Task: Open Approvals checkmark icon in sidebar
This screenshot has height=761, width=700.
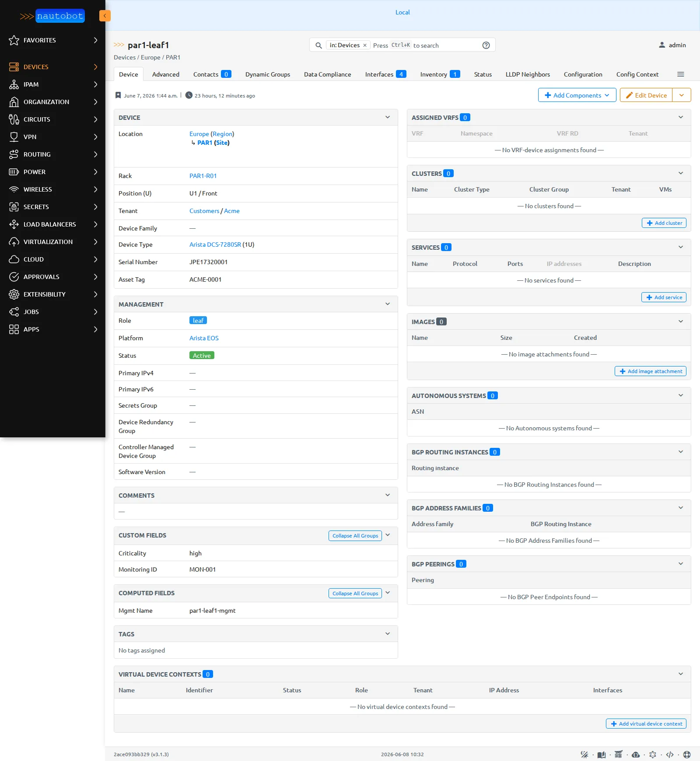Action: pos(14,277)
